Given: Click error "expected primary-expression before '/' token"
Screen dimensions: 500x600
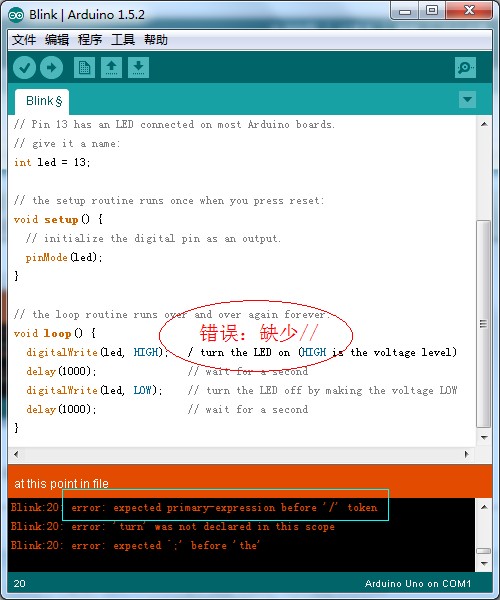Looking at the screenshot, I should pos(224,507).
